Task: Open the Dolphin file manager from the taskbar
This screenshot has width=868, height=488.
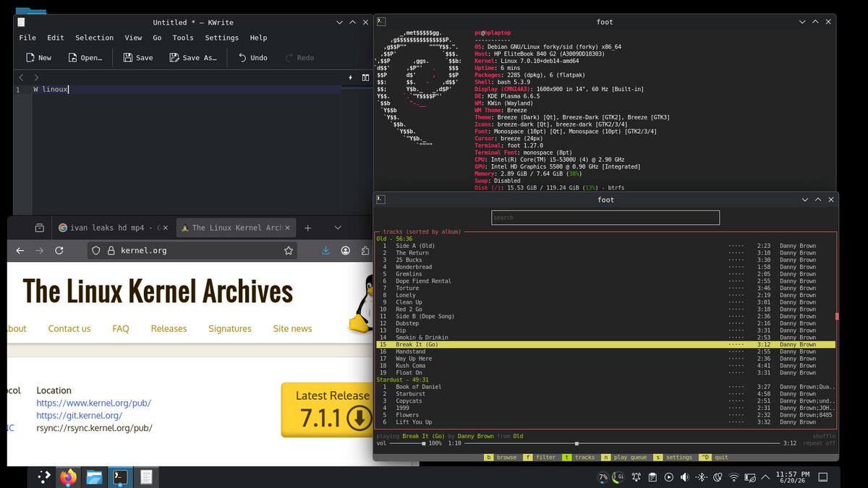Action: point(93,476)
